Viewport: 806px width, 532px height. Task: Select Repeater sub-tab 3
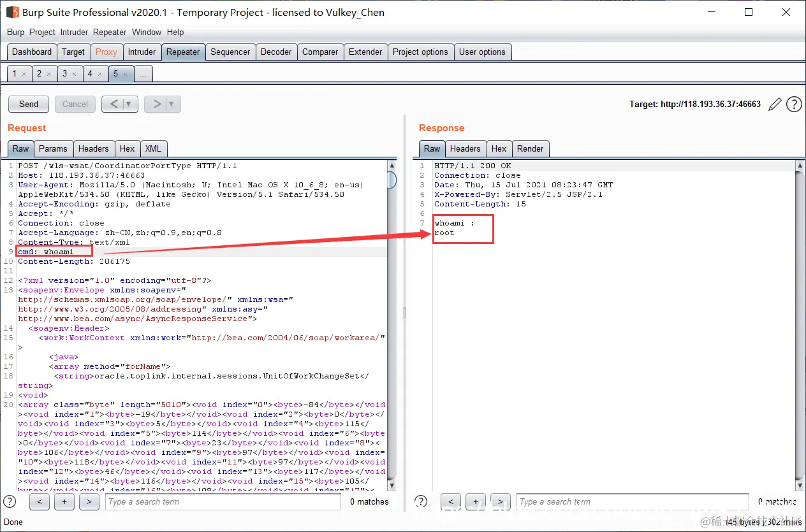point(64,74)
